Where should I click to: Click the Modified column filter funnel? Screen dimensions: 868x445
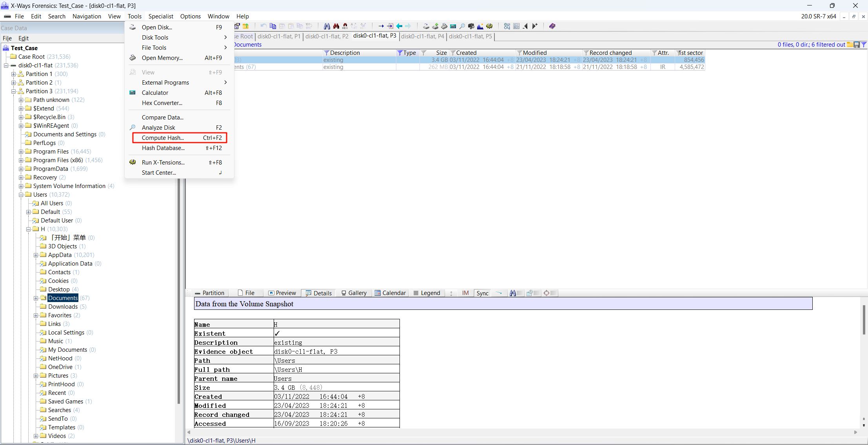pos(519,53)
